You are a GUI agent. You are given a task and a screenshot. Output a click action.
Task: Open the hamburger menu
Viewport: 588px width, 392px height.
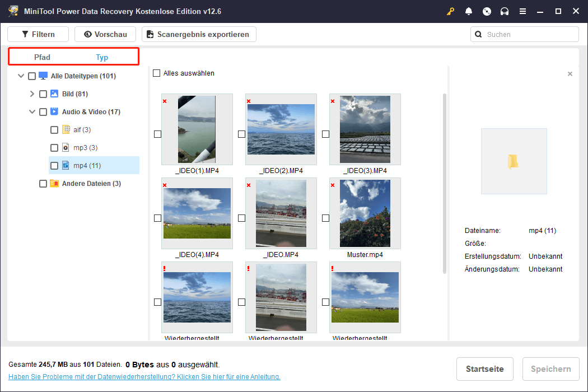tap(522, 11)
